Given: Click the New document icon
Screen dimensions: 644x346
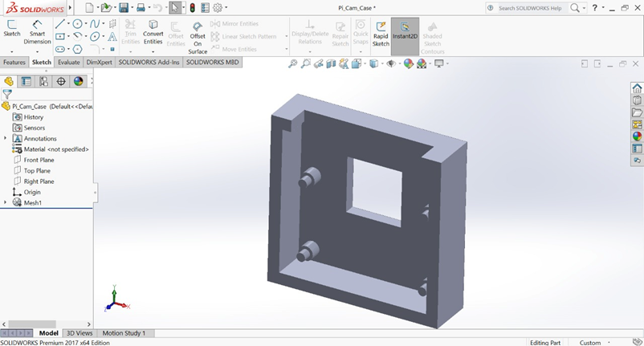Looking at the screenshot, I should point(89,7).
